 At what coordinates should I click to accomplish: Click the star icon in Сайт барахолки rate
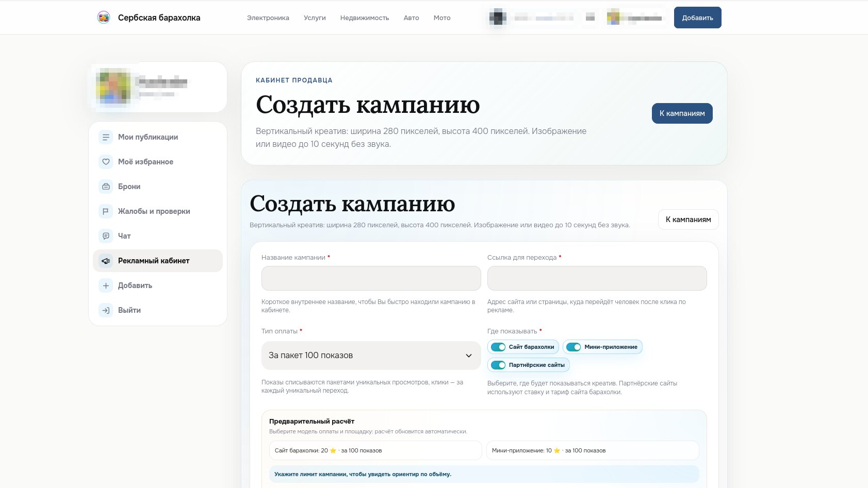[333, 450]
